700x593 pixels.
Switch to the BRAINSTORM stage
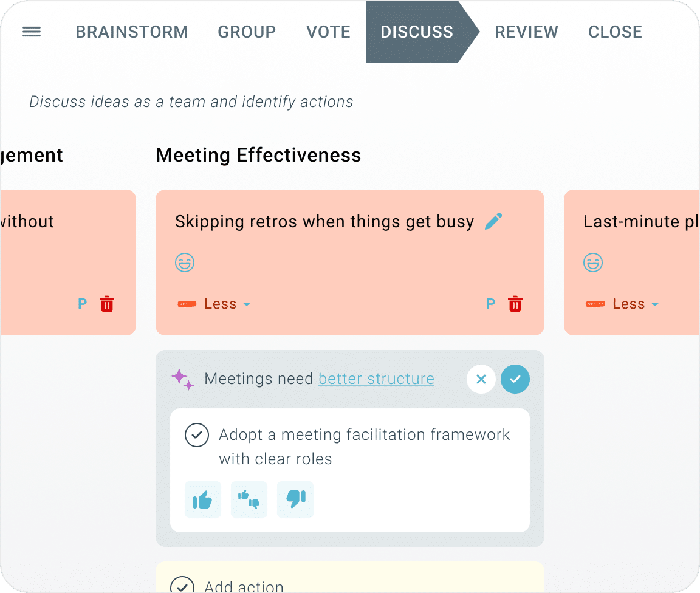click(132, 32)
